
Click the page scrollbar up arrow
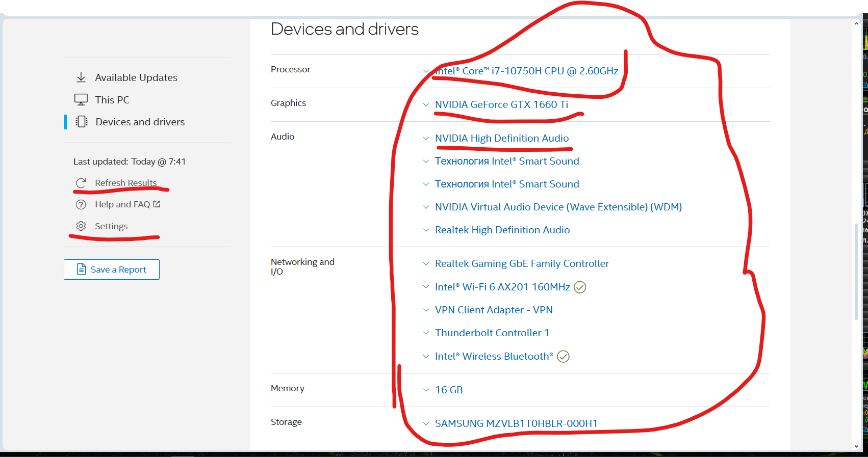(856, 23)
